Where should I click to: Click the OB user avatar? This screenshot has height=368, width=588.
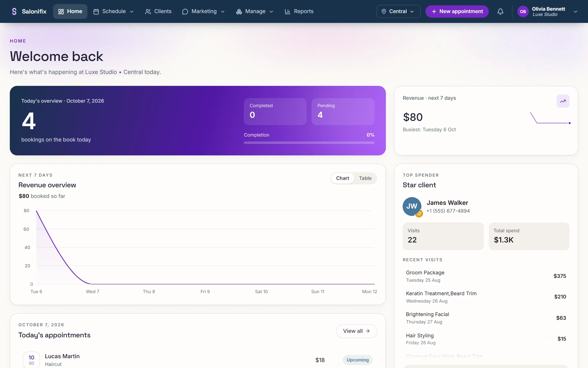523,11
